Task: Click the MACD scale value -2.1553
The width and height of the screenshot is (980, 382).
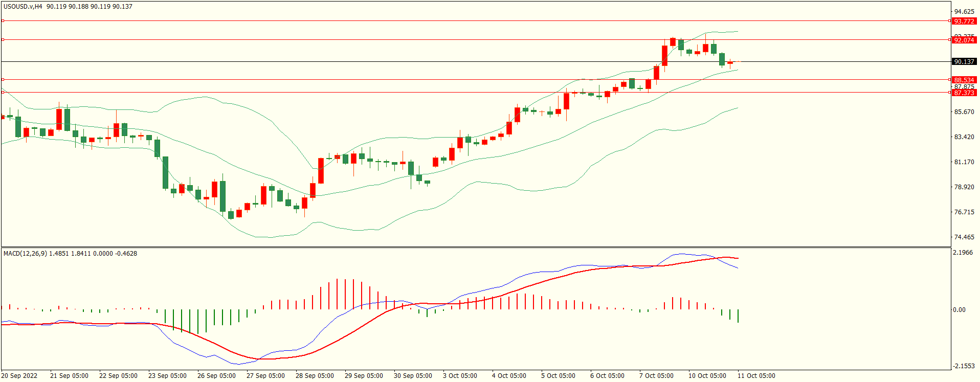Action: point(964,366)
